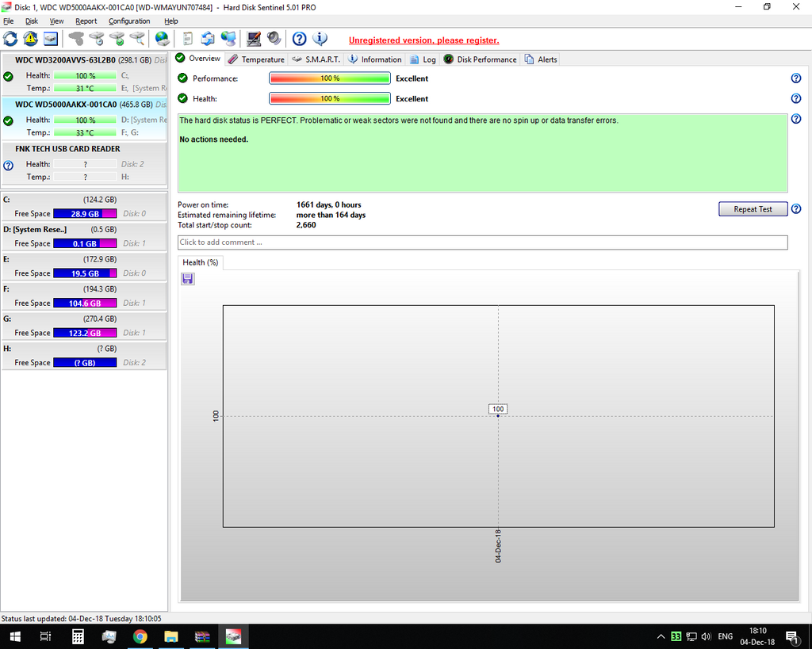Click the H: partition entry
The height and width of the screenshot is (649, 812).
tap(84, 356)
